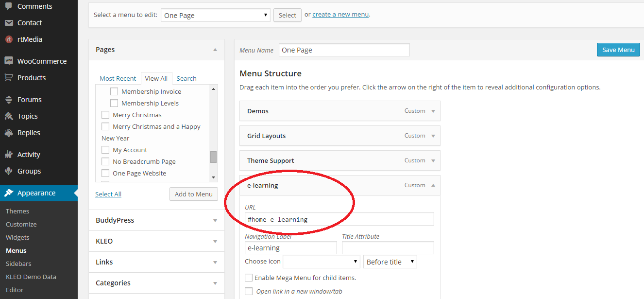Expand the BuddyPress panel
The width and height of the screenshot is (644, 299).
[x=215, y=220]
